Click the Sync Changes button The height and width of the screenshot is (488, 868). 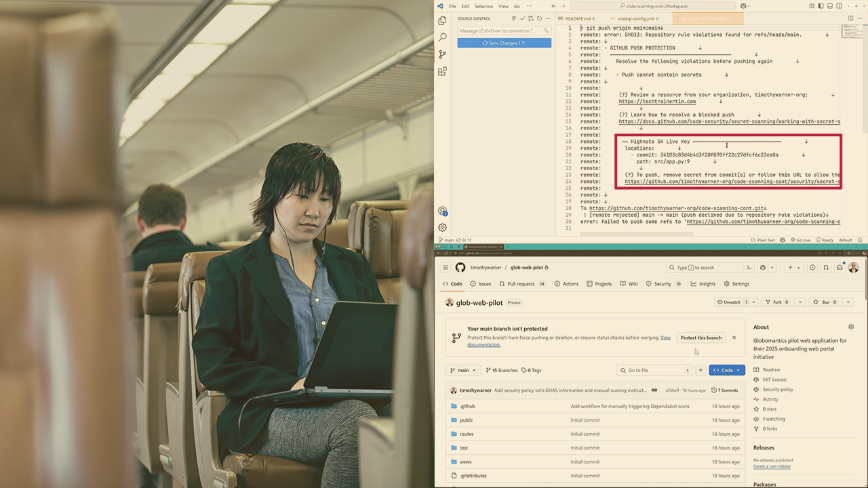(x=504, y=43)
